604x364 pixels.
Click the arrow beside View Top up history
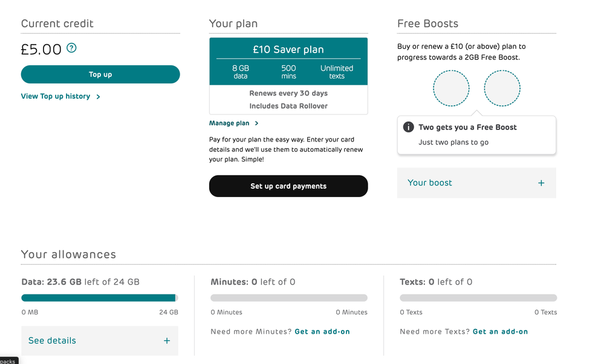99,97
